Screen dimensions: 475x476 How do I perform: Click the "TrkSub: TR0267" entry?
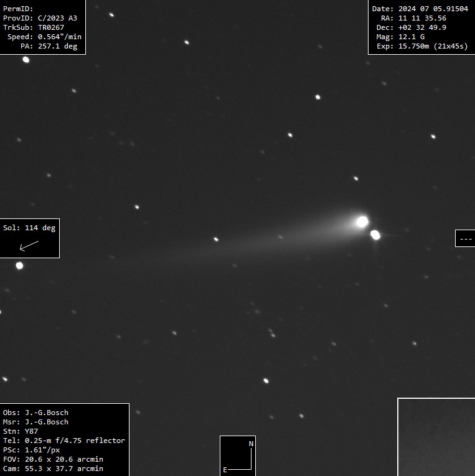point(34,27)
